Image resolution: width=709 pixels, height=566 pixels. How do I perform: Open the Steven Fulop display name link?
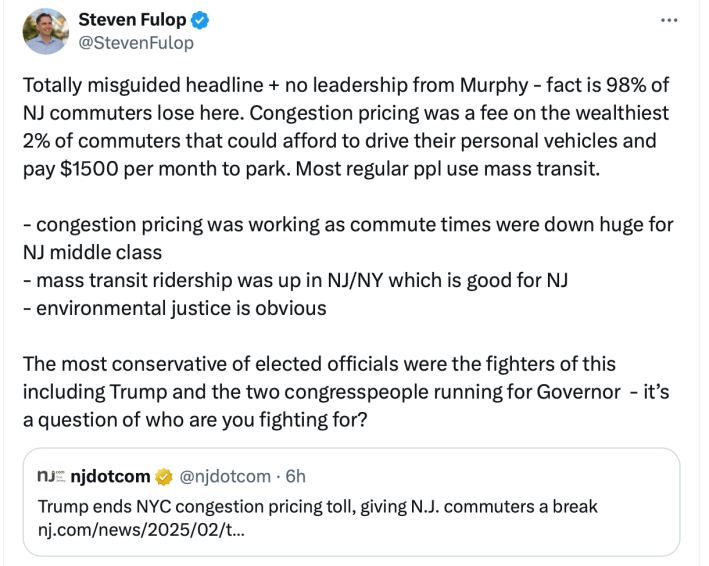click(x=133, y=20)
